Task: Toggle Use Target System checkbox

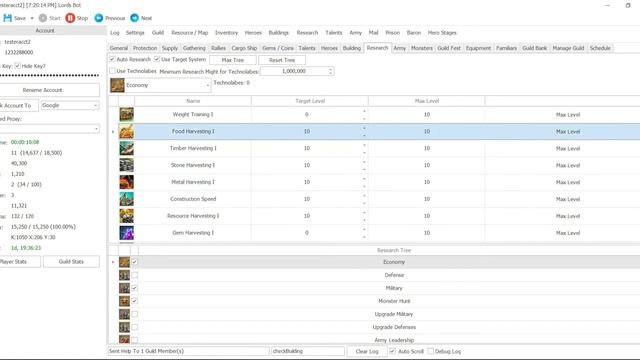Action: click(x=157, y=59)
